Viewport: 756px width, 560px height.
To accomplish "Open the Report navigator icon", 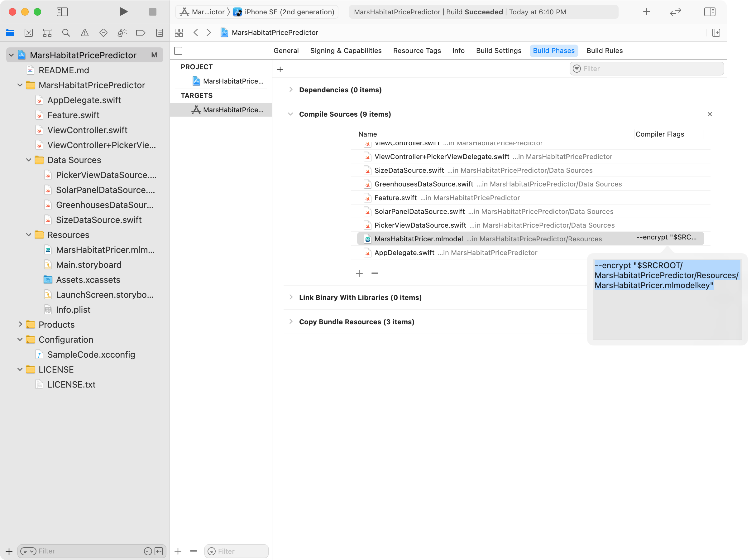I will click(159, 33).
